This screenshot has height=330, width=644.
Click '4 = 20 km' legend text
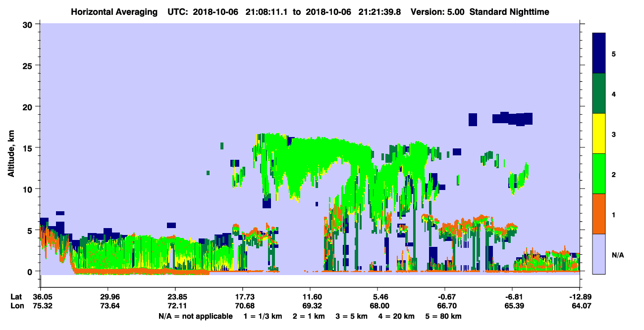397,316
